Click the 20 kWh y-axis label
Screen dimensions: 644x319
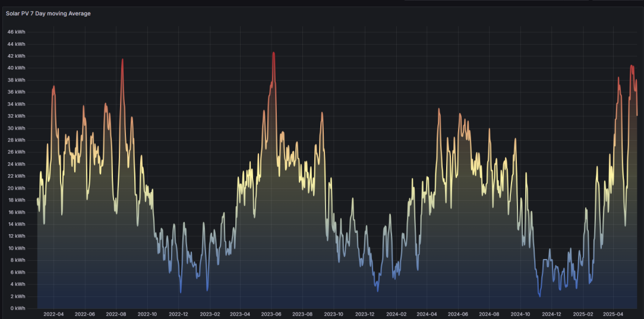[17, 188]
